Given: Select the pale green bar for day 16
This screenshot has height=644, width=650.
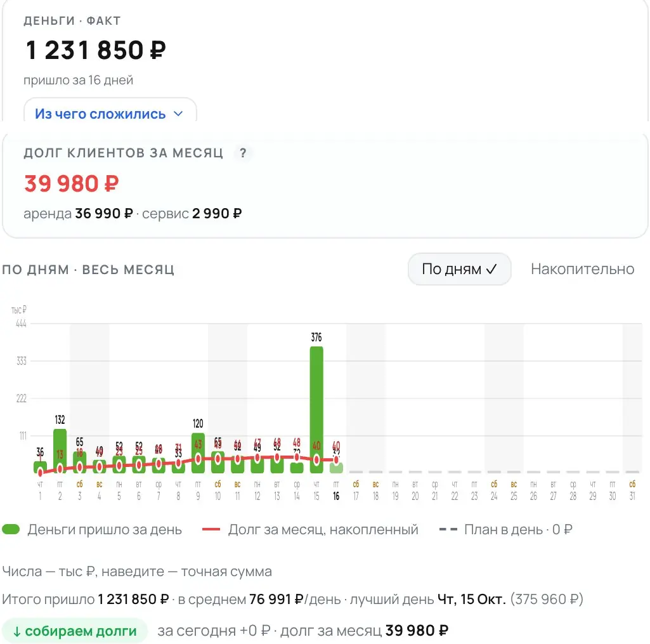Looking at the screenshot, I should pos(336,468).
